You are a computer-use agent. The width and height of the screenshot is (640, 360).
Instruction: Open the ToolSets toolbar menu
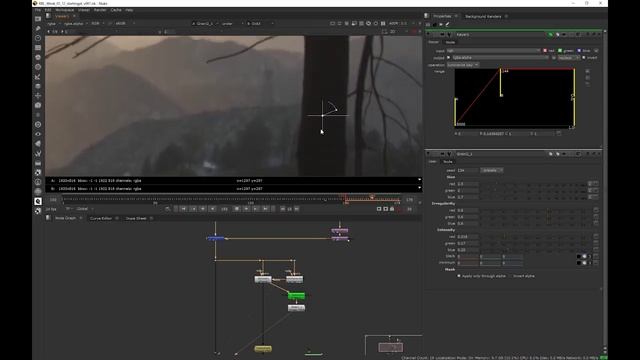point(38,153)
